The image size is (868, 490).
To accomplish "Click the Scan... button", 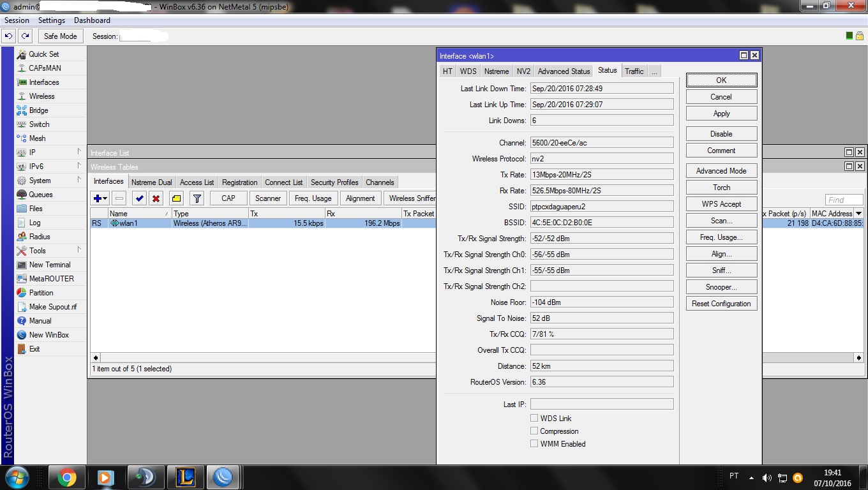I will coord(721,221).
